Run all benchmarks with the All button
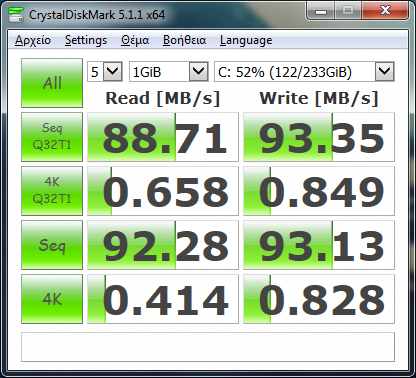 [x=52, y=83]
